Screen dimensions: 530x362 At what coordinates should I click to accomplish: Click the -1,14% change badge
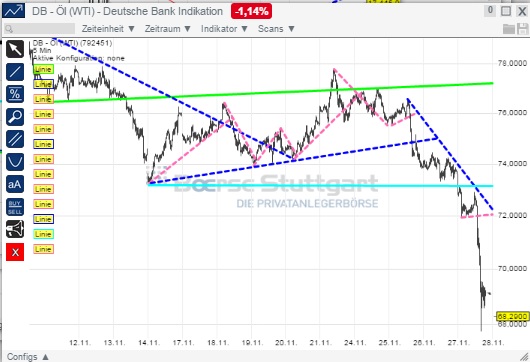251,11
